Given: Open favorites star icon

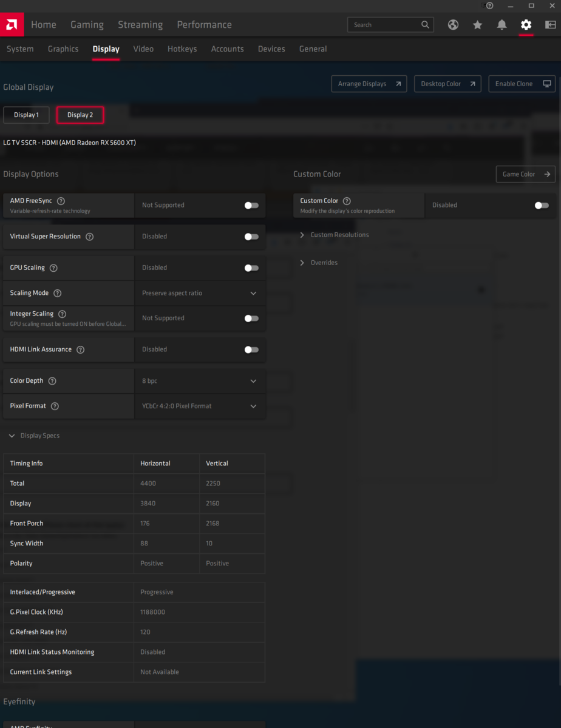Looking at the screenshot, I should tap(477, 25).
